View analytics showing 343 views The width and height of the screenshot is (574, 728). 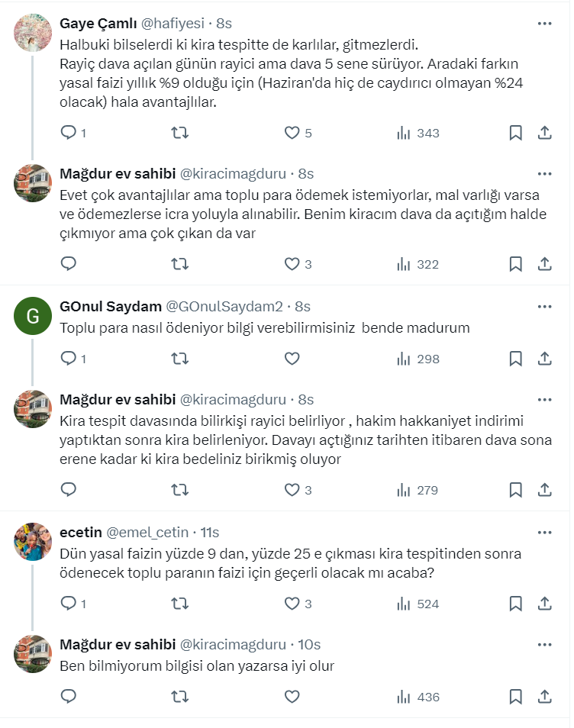[418, 133]
